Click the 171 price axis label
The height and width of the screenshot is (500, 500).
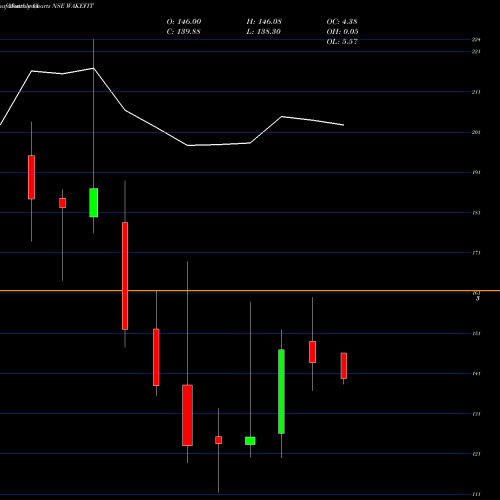[x=476, y=253]
